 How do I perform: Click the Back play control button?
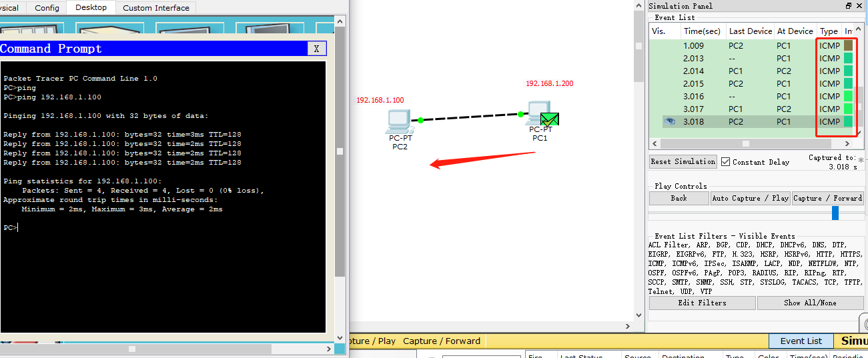pyautogui.click(x=679, y=198)
